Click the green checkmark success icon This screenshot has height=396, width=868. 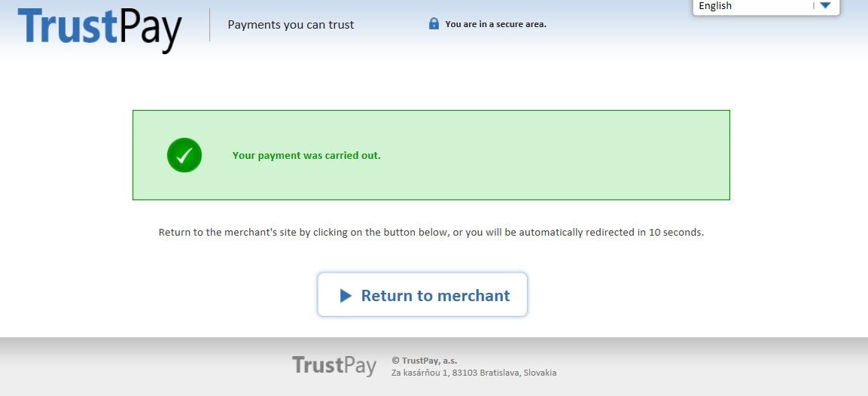pyautogui.click(x=184, y=155)
